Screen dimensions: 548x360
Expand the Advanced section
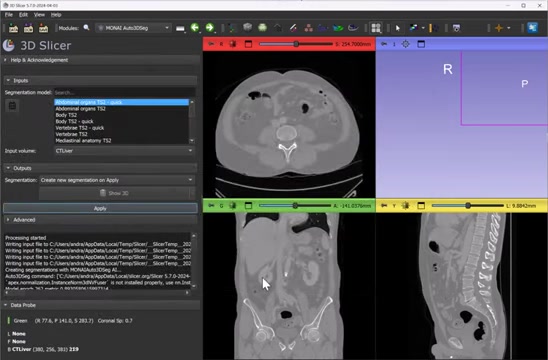pyautogui.click(x=101, y=220)
